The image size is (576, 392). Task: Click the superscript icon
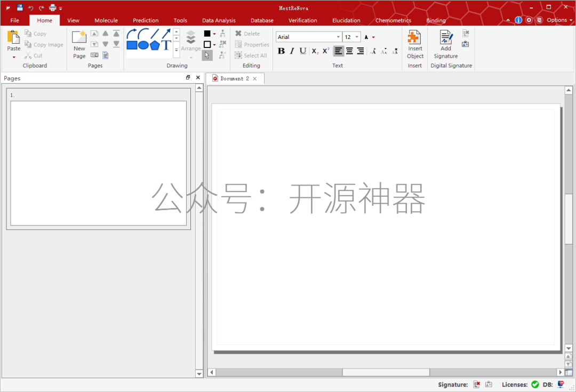(x=325, y=51)
